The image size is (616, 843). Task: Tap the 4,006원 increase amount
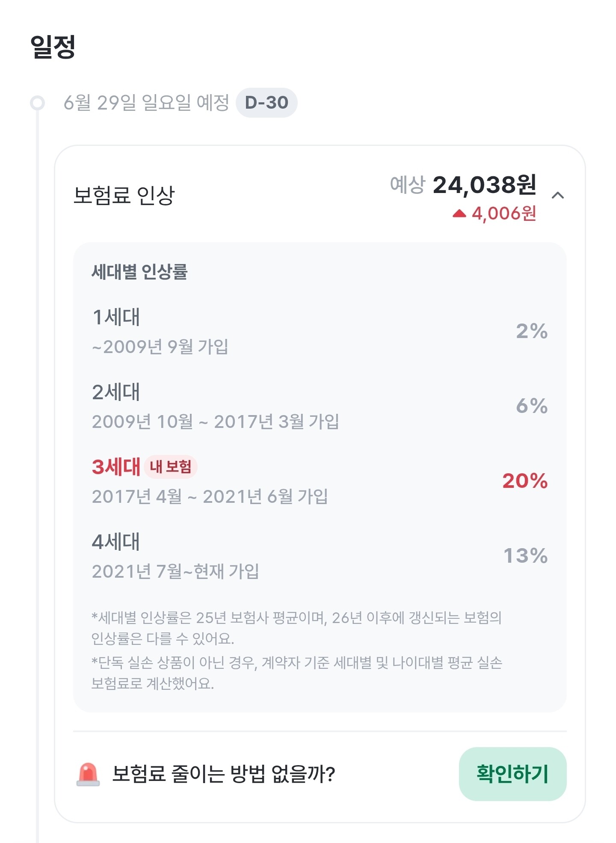coord(504,213)
